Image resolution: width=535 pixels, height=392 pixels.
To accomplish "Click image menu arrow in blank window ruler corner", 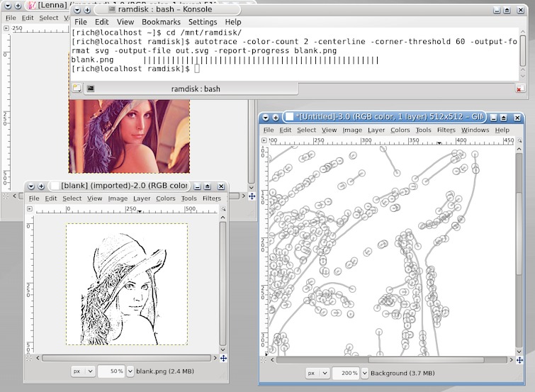I will [x=30, y=208].
